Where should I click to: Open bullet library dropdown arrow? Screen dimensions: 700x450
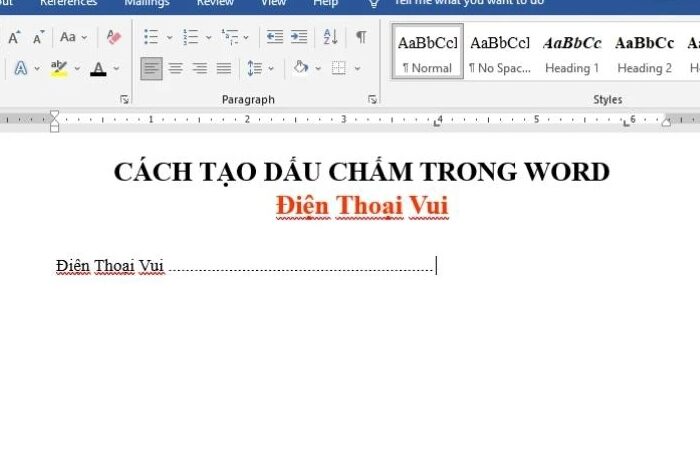click(169, 38)
